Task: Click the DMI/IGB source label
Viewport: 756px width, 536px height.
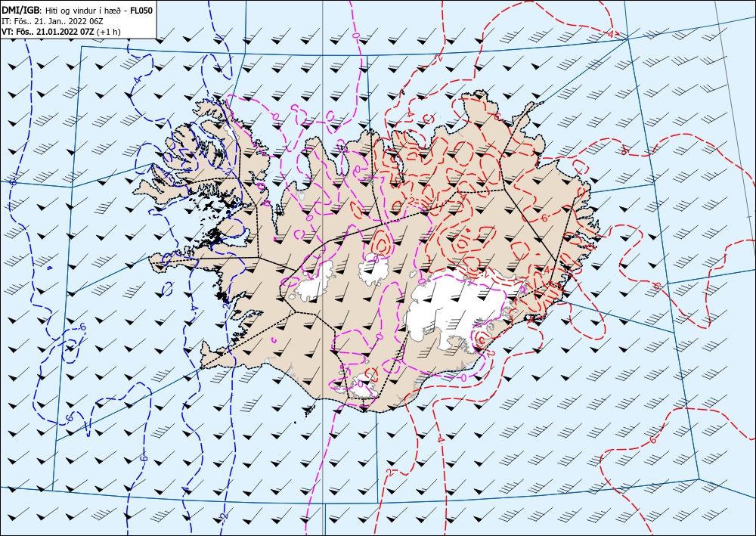Action: 21,10
